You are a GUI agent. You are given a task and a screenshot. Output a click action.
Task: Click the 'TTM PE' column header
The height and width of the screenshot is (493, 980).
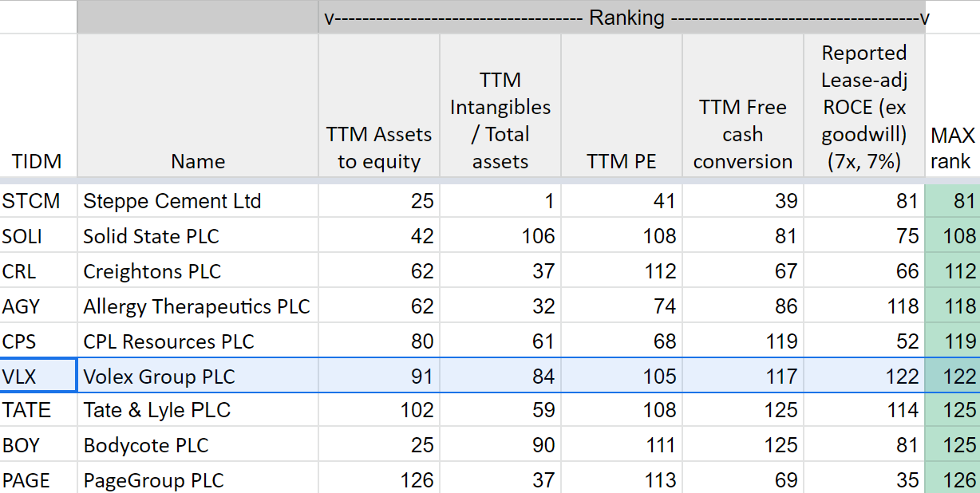pos(622,106)
